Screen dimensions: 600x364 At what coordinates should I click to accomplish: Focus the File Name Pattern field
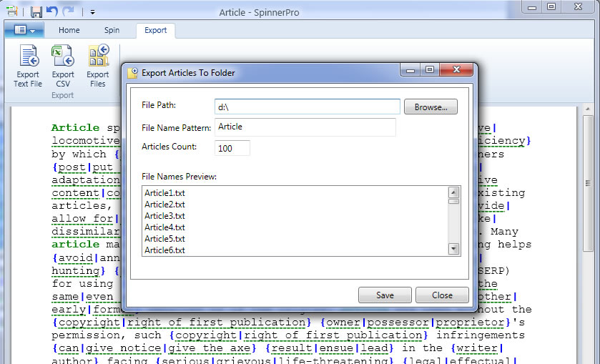(305, 127)
